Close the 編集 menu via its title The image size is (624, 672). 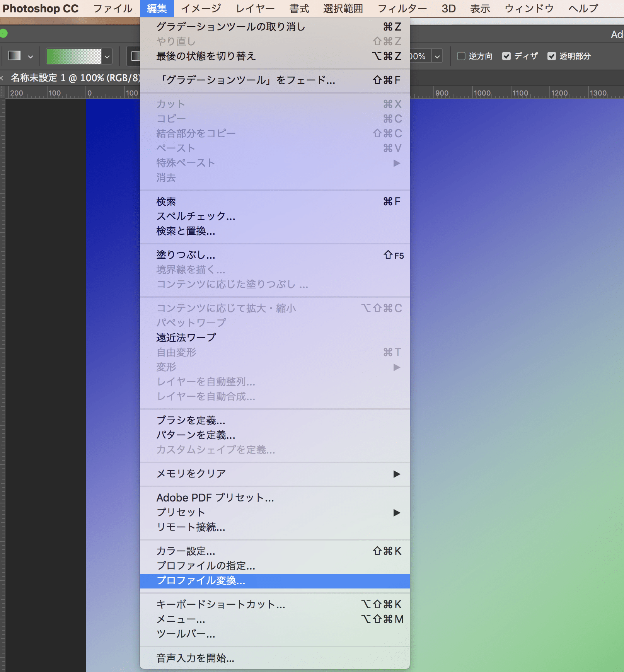coord(157,9)
